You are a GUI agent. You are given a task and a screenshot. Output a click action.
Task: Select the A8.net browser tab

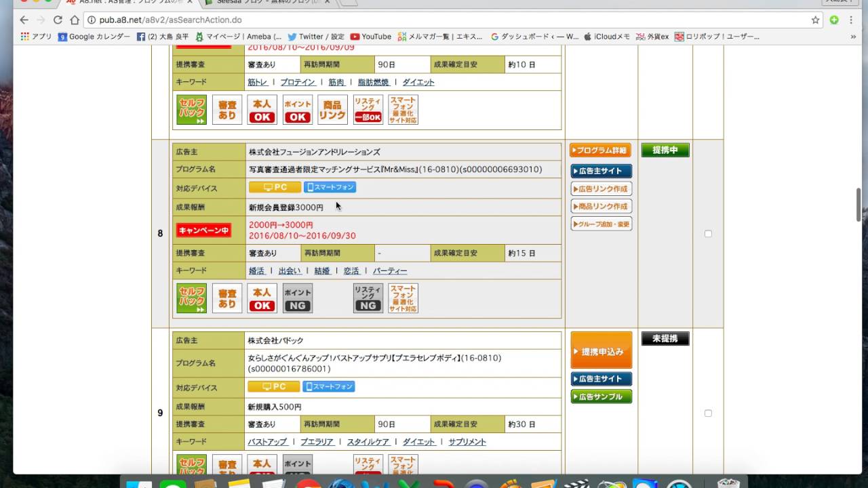(129, 2)
